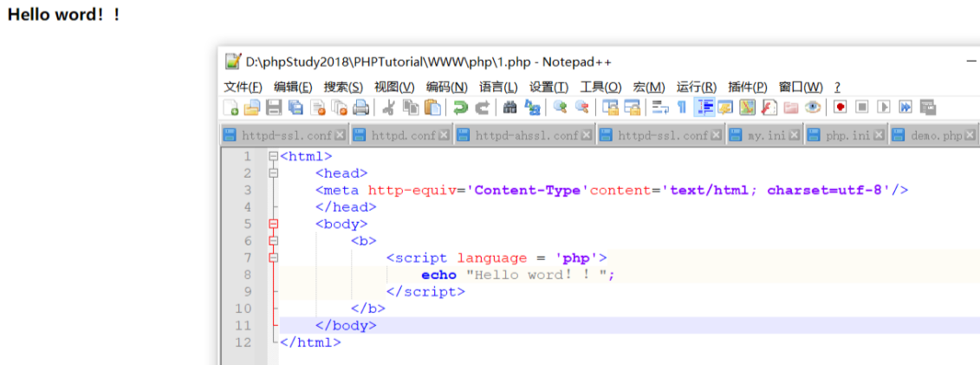
Task: Collapse the script fold on line 7
Action: 273,257
